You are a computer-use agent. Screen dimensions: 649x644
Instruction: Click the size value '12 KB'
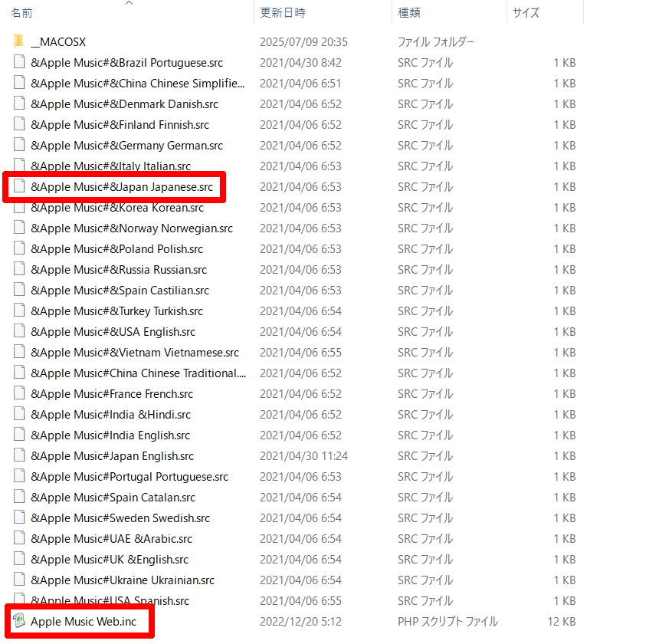point(562,622)
